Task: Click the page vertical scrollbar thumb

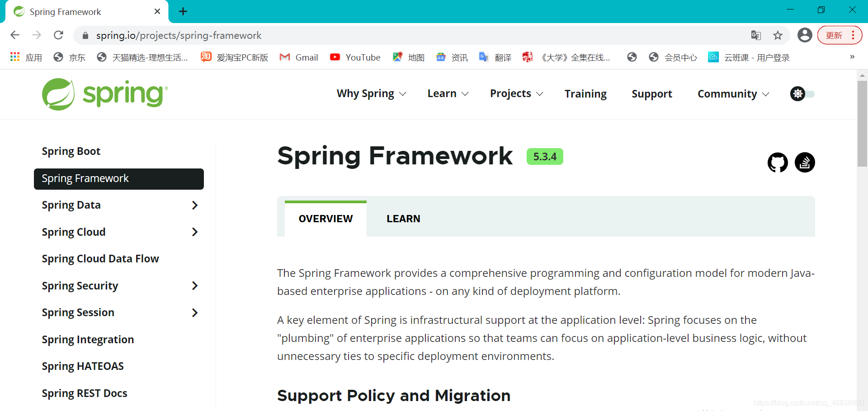Action: click(x=862, y=124)
